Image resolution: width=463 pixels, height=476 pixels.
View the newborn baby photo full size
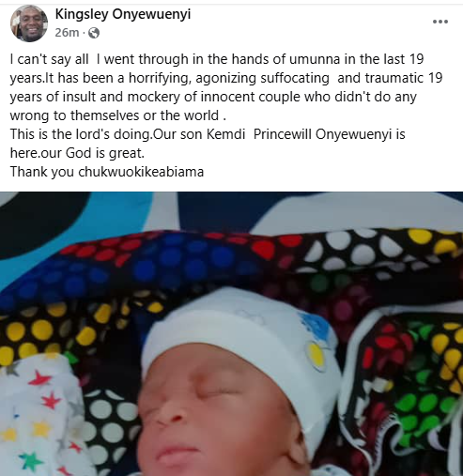click(x=231, y=333)
